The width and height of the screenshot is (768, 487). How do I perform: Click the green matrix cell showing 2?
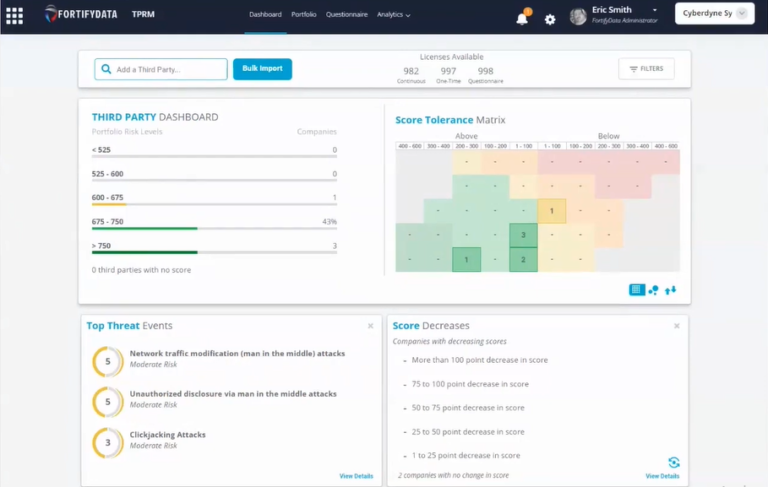523,259
